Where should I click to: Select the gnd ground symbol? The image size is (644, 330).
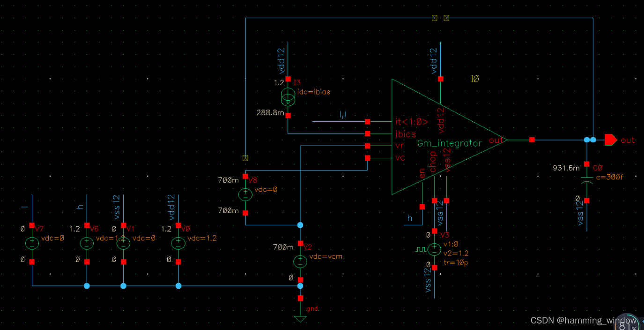(300, 319)
